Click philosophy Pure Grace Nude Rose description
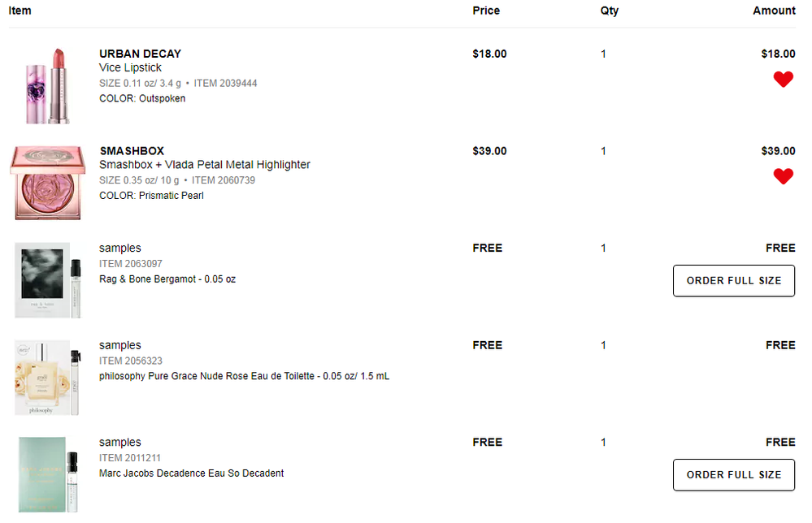812x523 pixels. 244,376
